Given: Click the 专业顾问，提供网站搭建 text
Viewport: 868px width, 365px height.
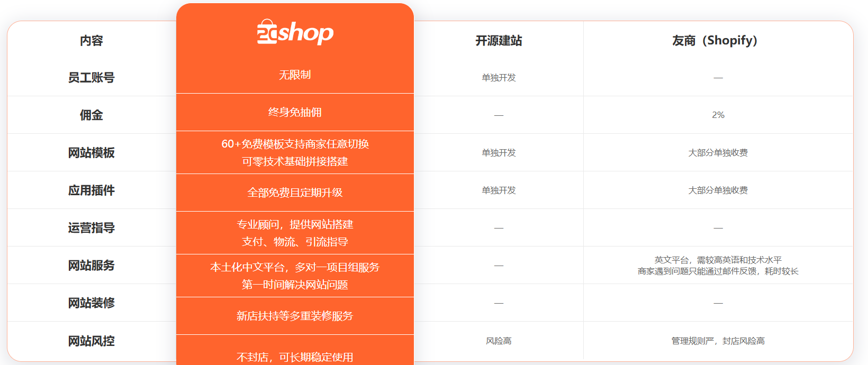Looking at the screenshot, I should point(295,224).
